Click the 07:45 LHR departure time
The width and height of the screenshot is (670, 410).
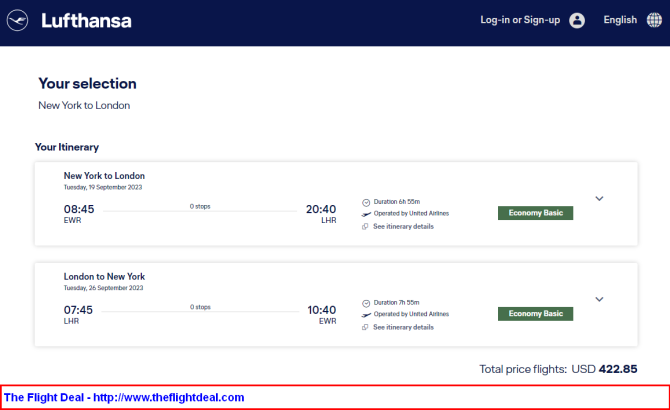point(78,310)
